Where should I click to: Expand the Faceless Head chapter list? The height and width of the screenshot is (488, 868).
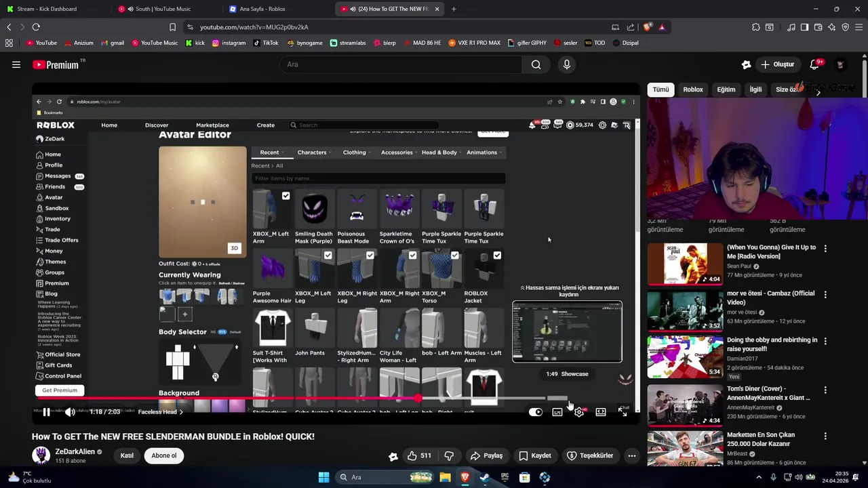click(161, 412)
